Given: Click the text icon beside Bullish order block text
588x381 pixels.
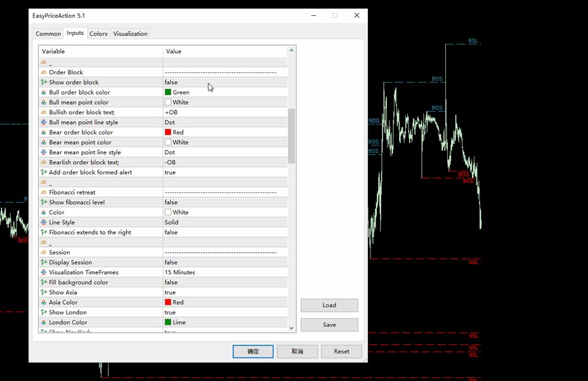Looking at the screenshot, I should pyautogui.click(x=44, y=112).
